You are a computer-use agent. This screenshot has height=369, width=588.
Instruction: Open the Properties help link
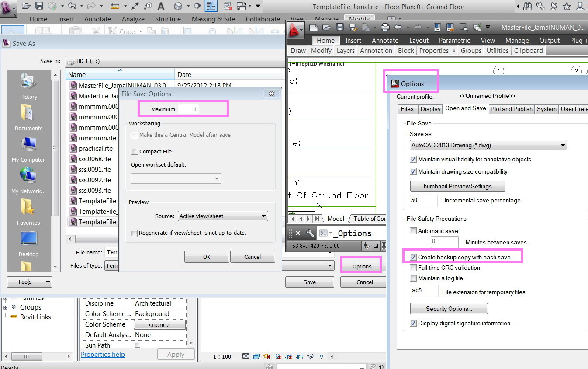coord(103,354)
